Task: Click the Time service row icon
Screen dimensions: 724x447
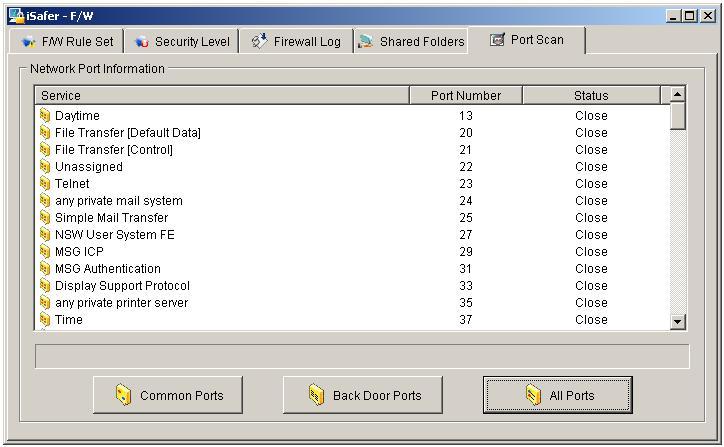Action: 45,320
